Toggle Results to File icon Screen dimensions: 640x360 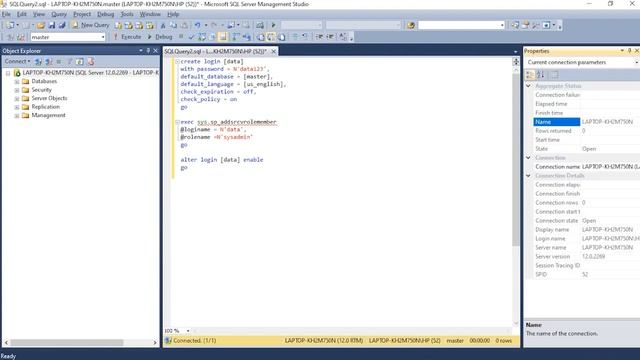pyautogui.click(x=282, y=37)
